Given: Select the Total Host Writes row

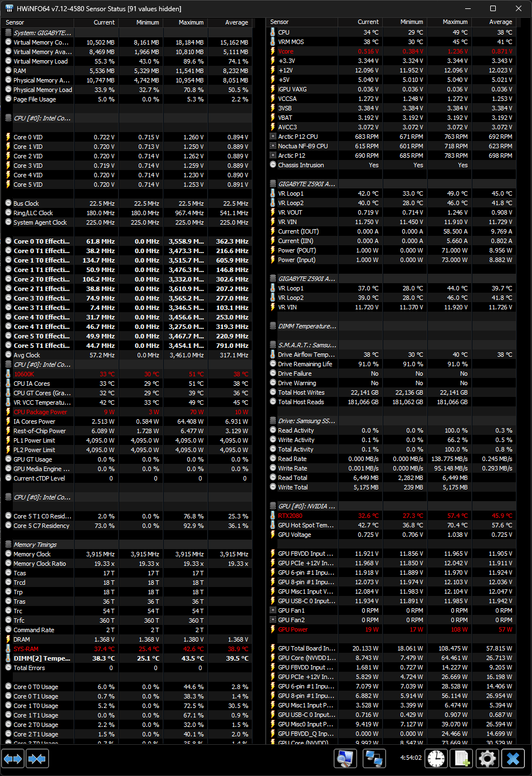Looking at the screenshot, I should point(392,392).
